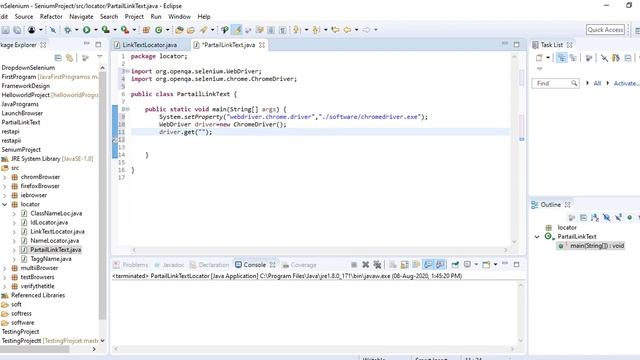The image size is (640, 360).
Task: Open the Source menu
Action: (x=24, y=17)
